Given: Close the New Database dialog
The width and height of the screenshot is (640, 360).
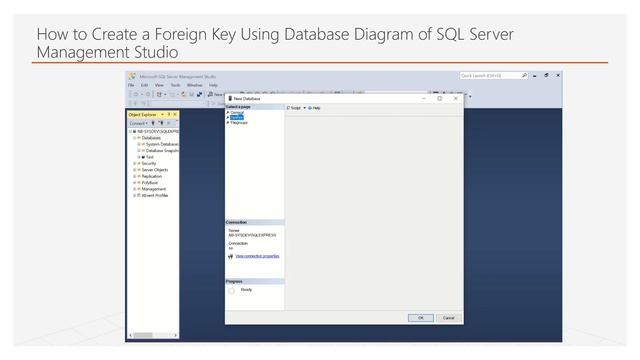Looking at the screenshot, I should [x=456, y=98].
